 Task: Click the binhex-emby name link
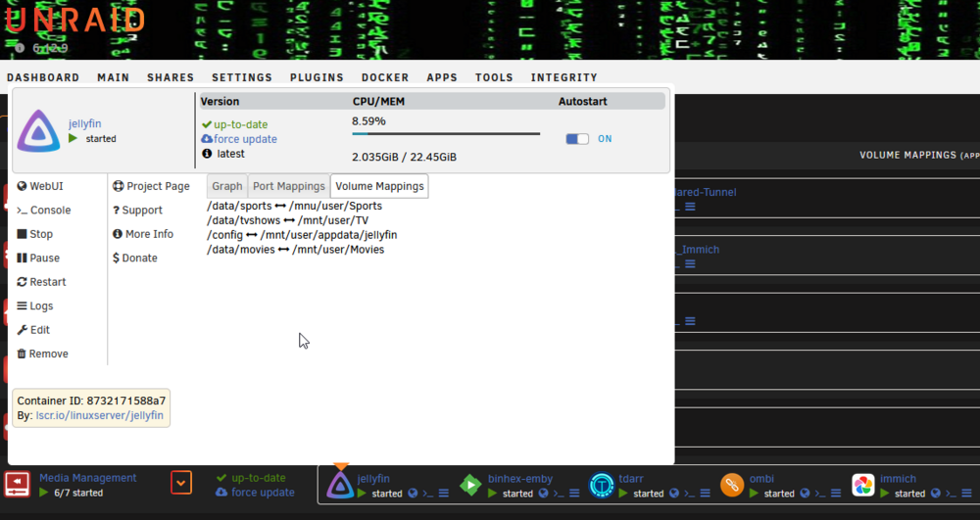[520, 479]
